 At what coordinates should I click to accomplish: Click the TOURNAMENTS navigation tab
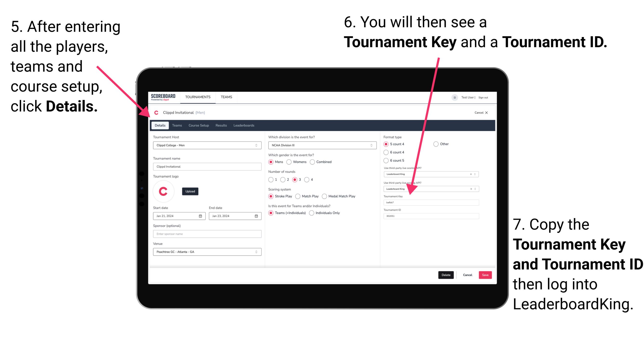[197, 97]
